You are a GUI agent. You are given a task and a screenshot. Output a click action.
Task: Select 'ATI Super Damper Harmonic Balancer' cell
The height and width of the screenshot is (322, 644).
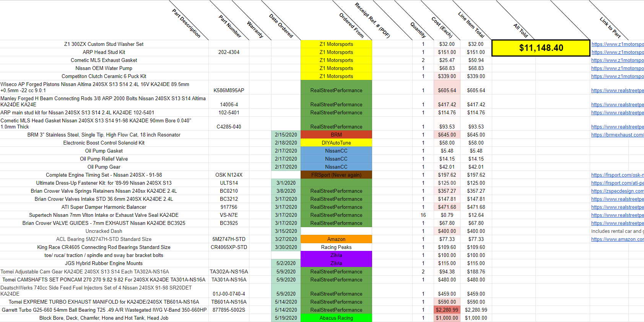(x=104, y=207)
